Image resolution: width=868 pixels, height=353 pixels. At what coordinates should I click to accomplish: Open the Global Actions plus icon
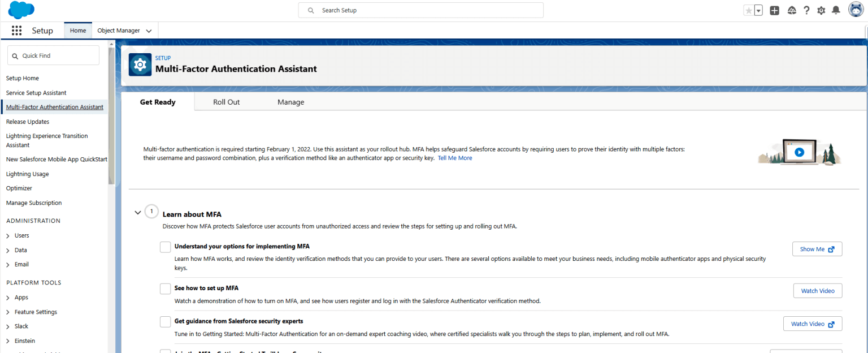point(775,10)
